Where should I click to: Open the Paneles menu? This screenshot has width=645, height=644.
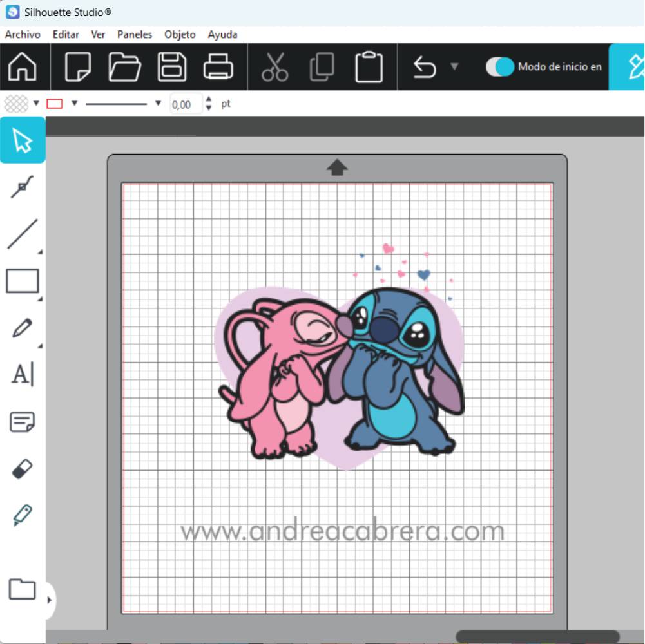coord(135,35)
